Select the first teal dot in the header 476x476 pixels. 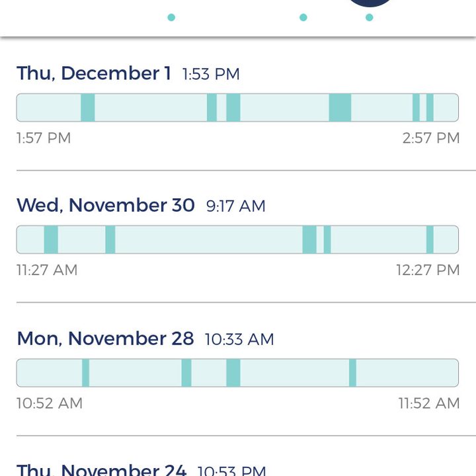171,17
